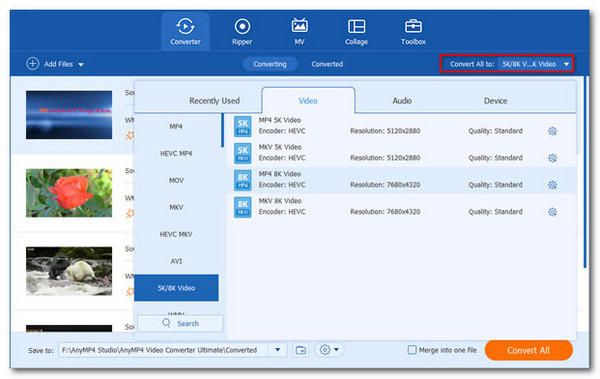This screenshot has width=600, height=379.
Task: Select the Device format tab
Action: (496, 101)
